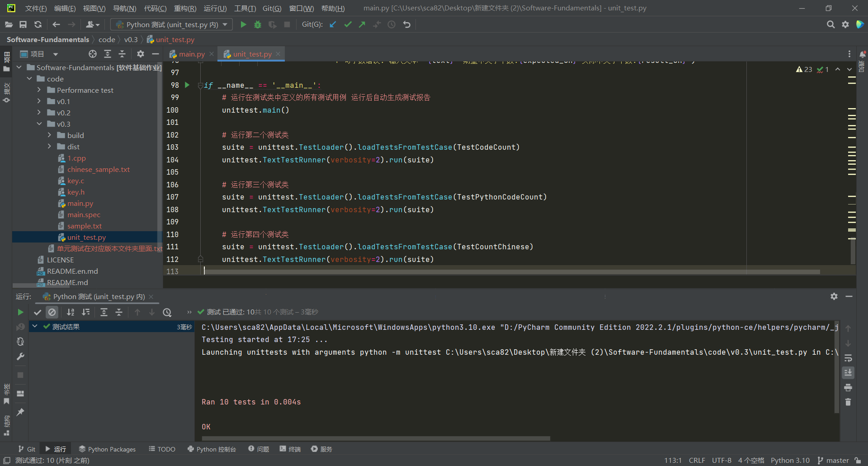Screen dimensions: 868x466
Task: Save all files with the floppy icon
Action: tap(23, 24)
